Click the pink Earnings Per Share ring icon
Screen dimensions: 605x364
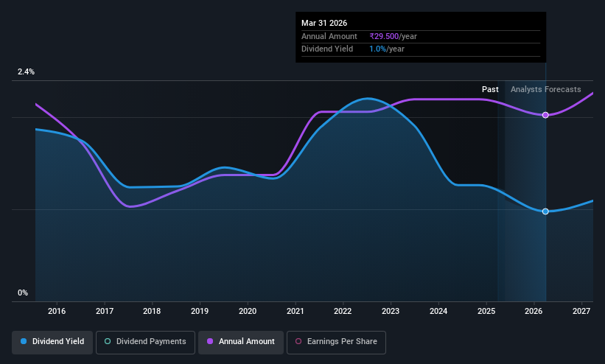tap(298, 341)
